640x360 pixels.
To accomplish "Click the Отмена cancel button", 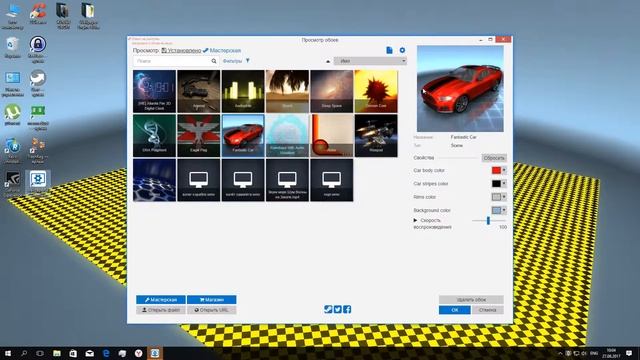I will point(487,310).
